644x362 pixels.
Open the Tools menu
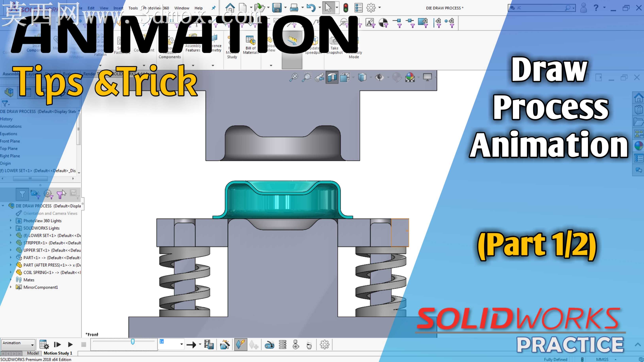pos(133,8)
